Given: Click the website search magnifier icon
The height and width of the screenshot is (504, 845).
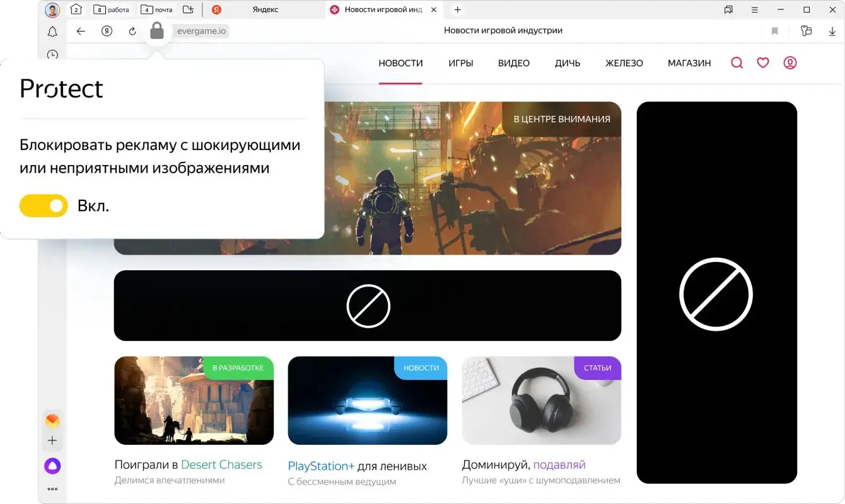Looking at the screenshot, I should (737, 63).
